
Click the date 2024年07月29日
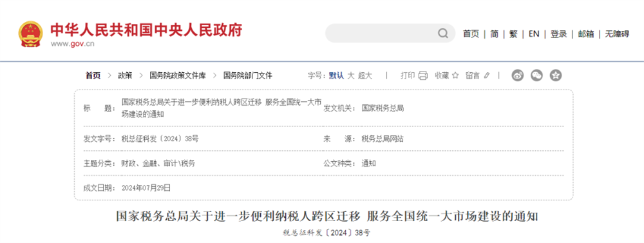146,188
